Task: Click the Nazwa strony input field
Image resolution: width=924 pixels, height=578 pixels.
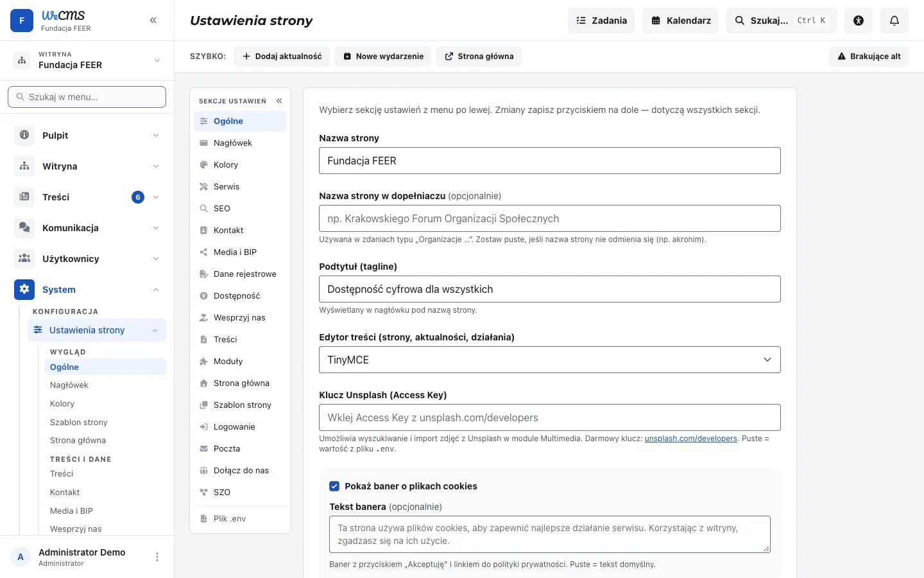Action: coord(550,161)
